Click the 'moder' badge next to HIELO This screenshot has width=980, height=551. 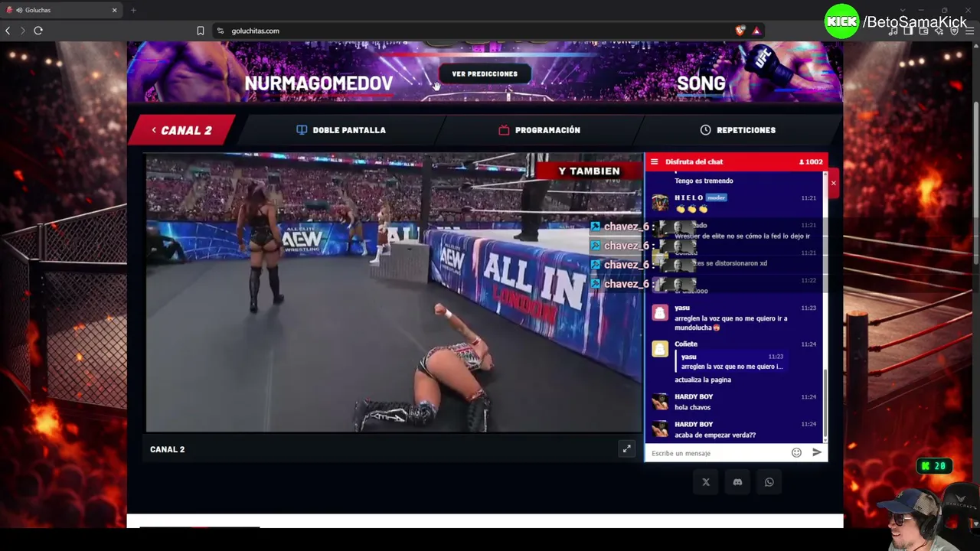(x=717, y=197)
